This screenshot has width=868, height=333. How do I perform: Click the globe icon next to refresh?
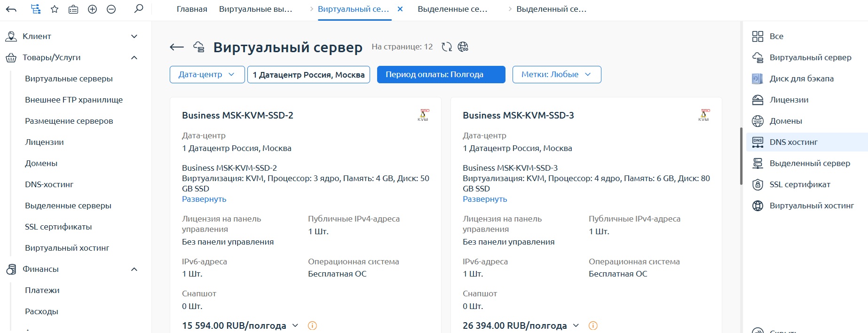click(463, 47)
